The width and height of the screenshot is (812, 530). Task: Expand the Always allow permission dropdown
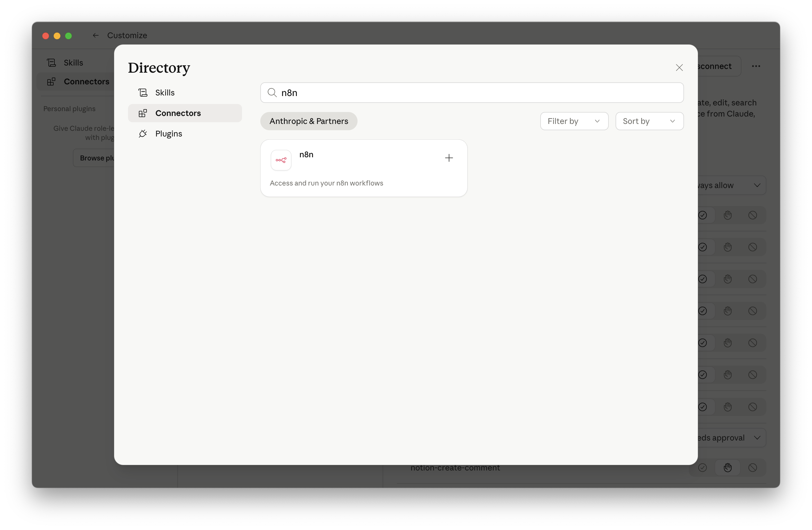[730, 185]
